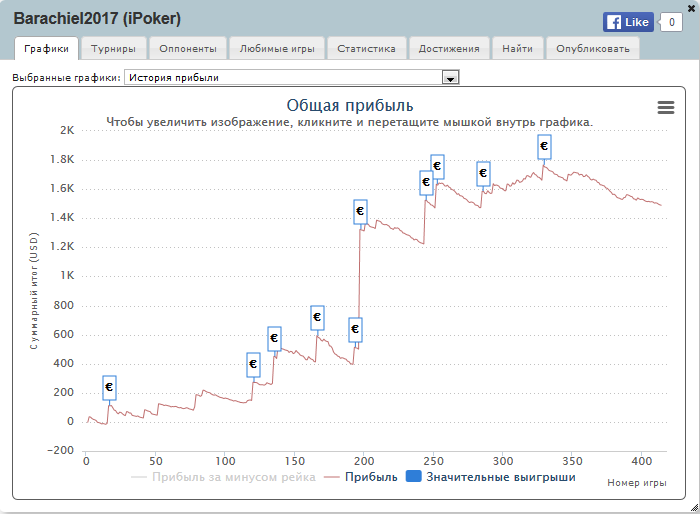The height and width of the screenshot is (514, 700).
Task: Click the highest euro marker near game 329
Action: tap(544, 146)
